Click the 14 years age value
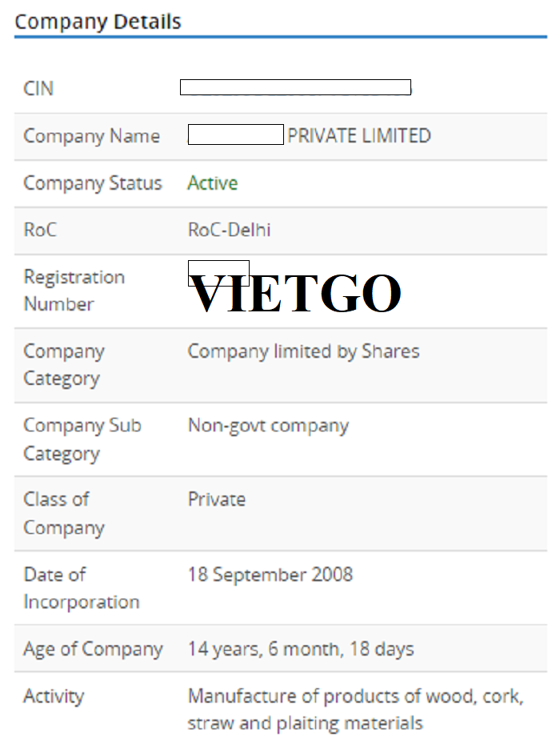 pos(301,649)
